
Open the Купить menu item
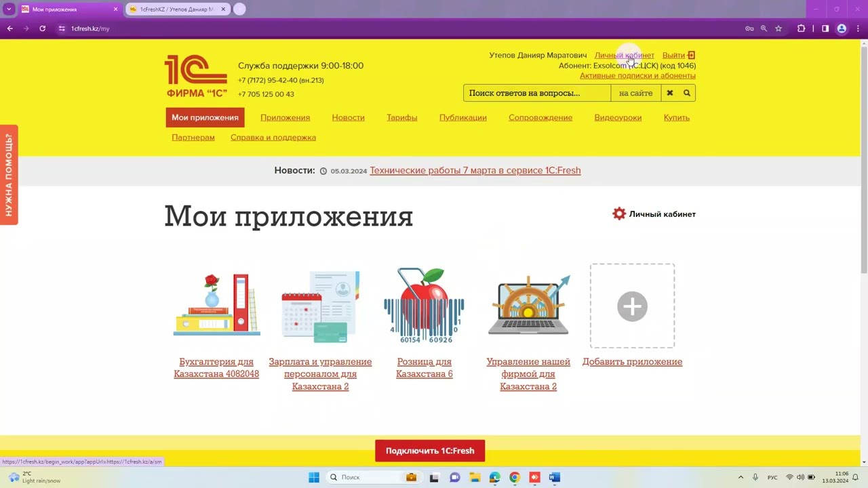(676, 117)
